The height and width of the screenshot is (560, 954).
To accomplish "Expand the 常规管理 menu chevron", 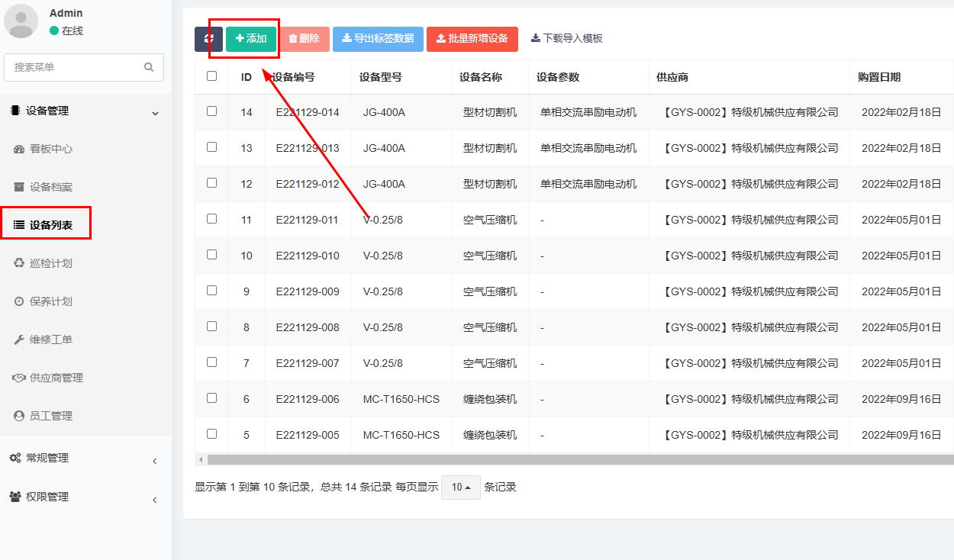I will point(155,461).
